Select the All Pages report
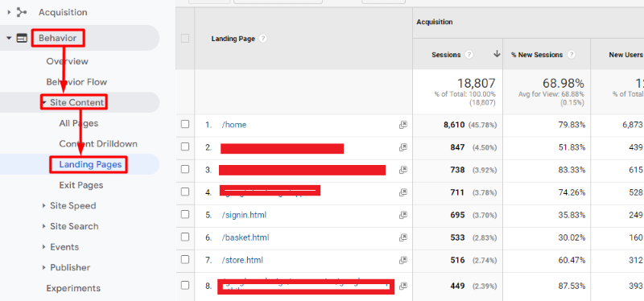This screenshot has height=301, width=644. (x=78, y=123)
